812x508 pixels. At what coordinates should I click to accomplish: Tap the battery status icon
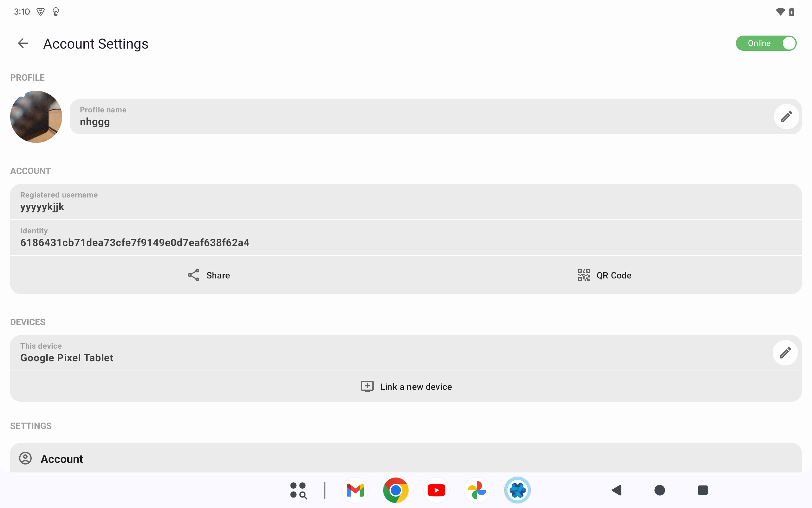pos(792,12)
